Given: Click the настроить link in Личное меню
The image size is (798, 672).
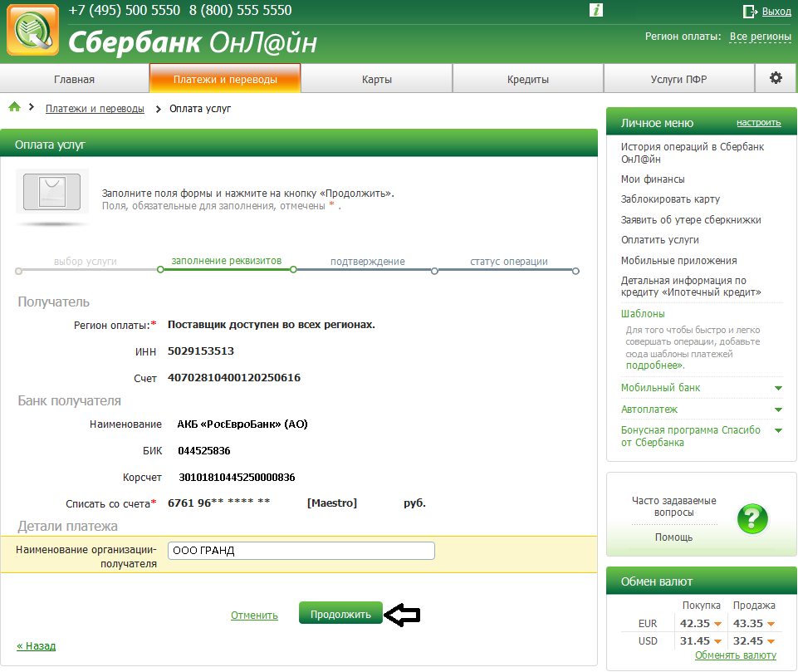Looking at the screenshot, I should pyautogui.click(x=758, y=123).
